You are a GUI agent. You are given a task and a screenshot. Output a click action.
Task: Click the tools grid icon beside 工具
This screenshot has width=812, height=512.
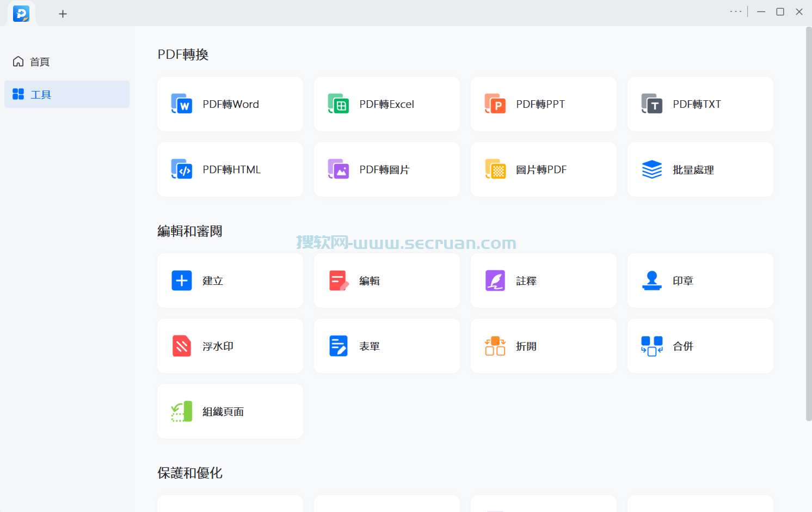pos(19,94)
